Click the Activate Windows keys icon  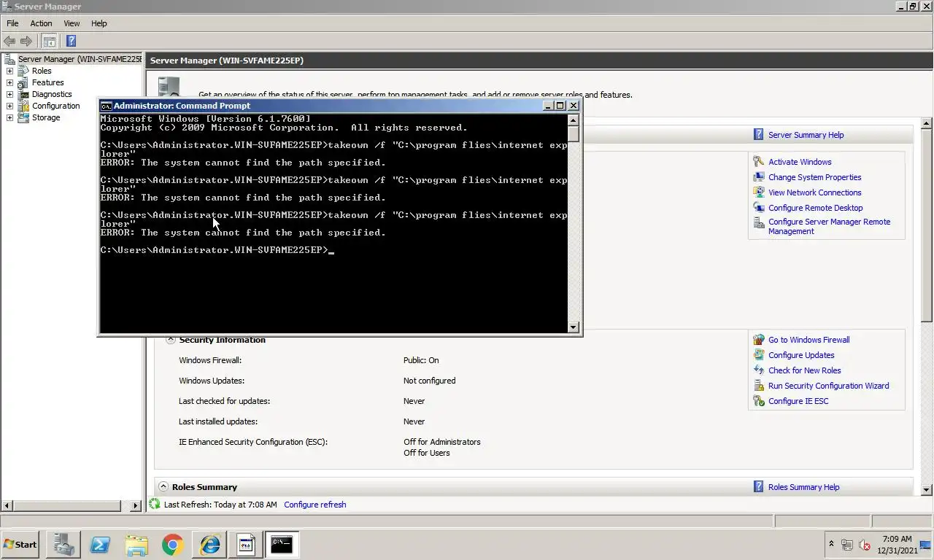[x=759, y=162]
